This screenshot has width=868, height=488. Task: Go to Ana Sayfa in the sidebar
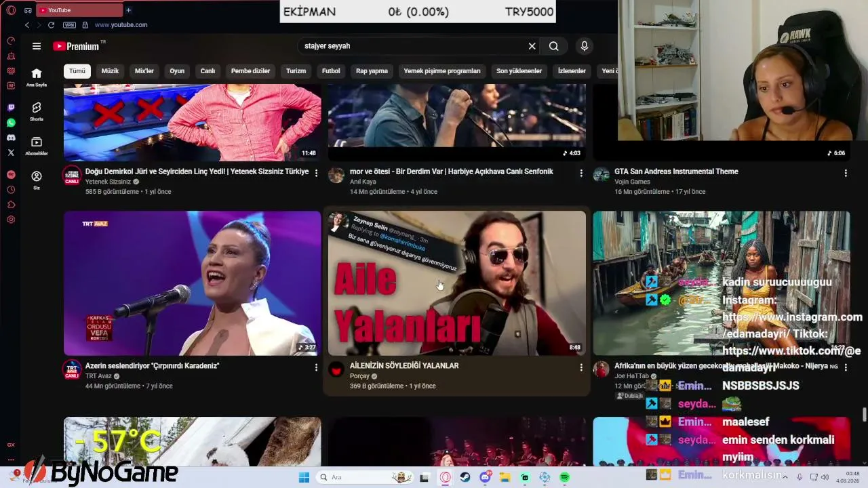point(37,77)
